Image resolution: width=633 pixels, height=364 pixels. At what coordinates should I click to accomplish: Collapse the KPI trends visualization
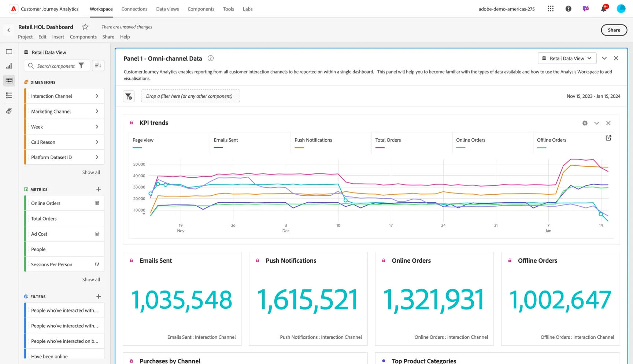pos(597,123)
